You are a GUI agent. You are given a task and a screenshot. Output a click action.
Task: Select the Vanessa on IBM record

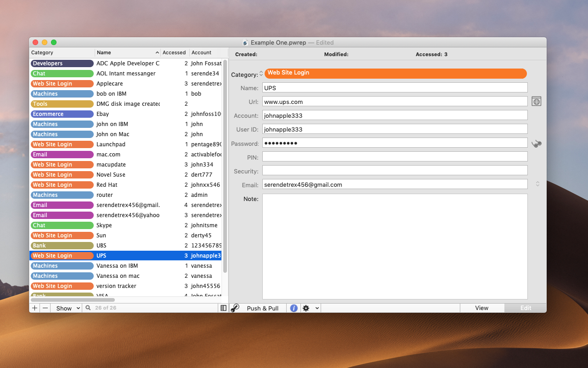(126, 266)
